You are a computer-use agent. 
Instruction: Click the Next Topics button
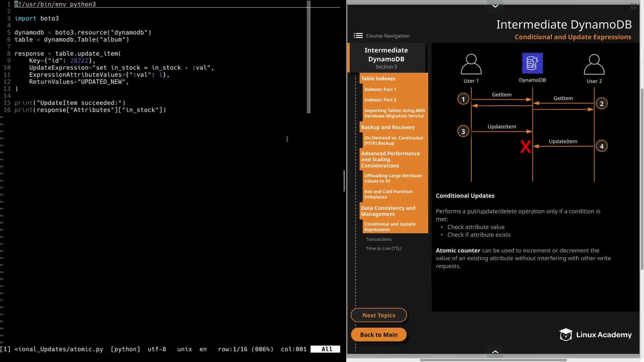(x=379, y=315)
